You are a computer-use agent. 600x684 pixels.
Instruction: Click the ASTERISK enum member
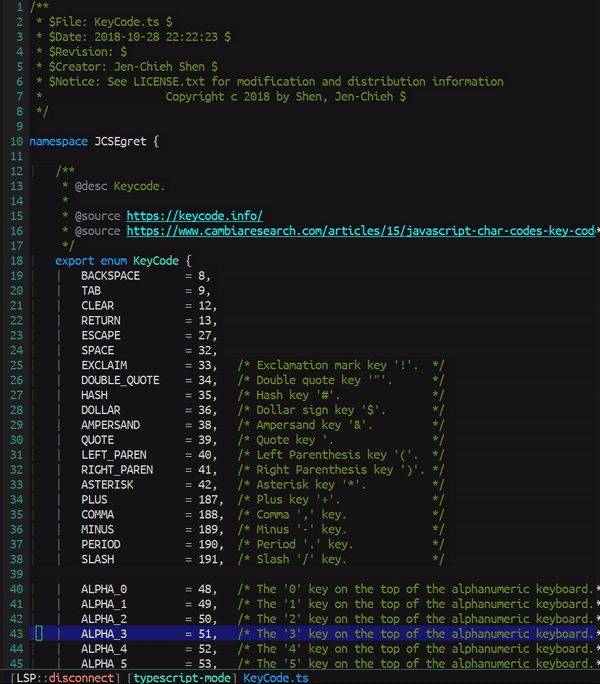tap(107, 485)
